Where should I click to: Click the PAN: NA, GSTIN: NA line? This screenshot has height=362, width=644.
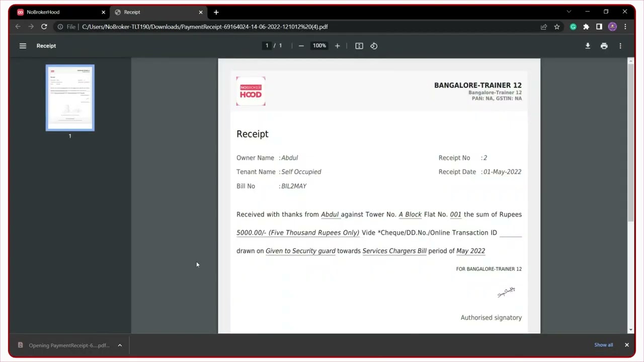pyautogui.click(x=497, y=99)
